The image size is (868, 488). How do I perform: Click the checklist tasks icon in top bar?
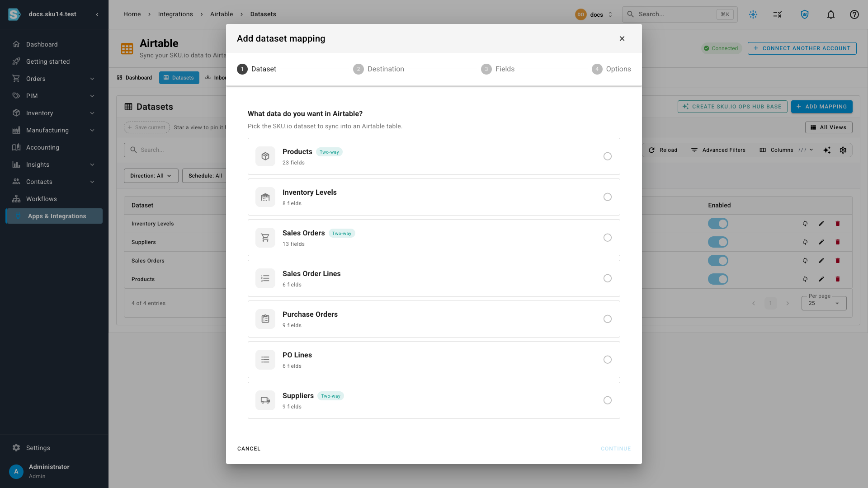[778, 14]
